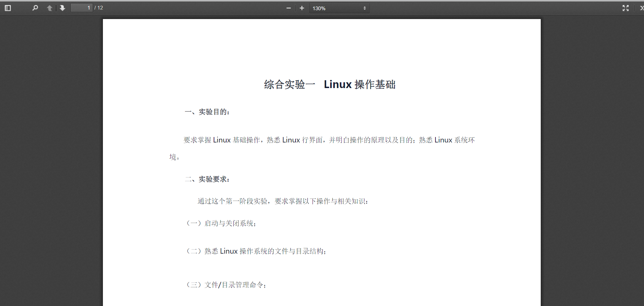Click the word '境。' on the page
The width and height of the screenshot is (644, 306).
[175, 157]
